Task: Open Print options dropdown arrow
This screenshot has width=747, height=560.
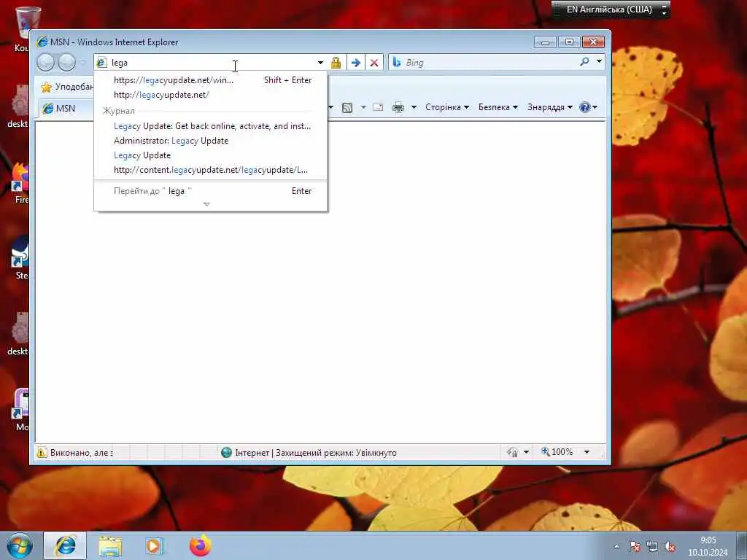Action: 414,107
